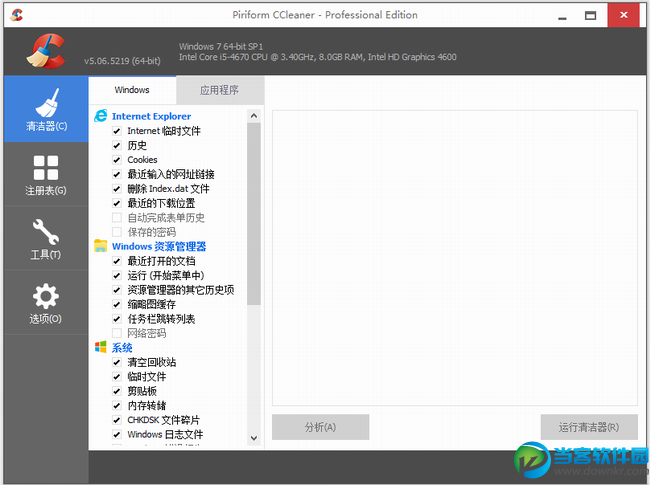Uncheck the 内存转储 checkbox

click(x=117, y=406)
